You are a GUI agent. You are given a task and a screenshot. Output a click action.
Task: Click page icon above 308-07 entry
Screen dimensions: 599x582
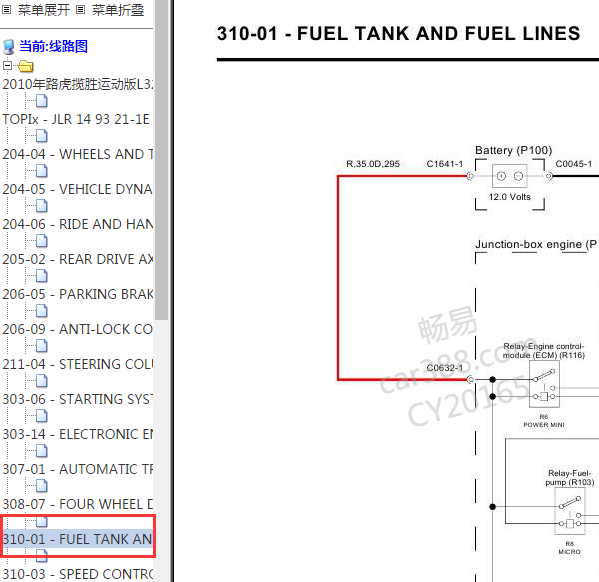pos(42,486)
